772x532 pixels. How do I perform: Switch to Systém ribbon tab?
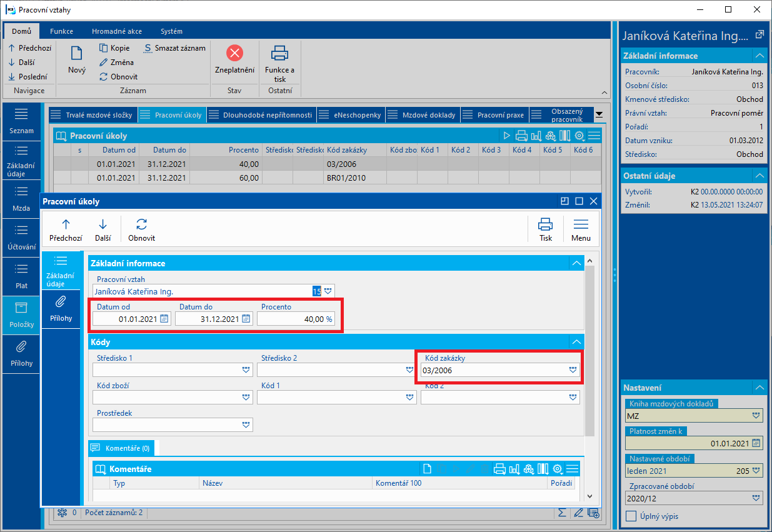(x=172, y=31)
